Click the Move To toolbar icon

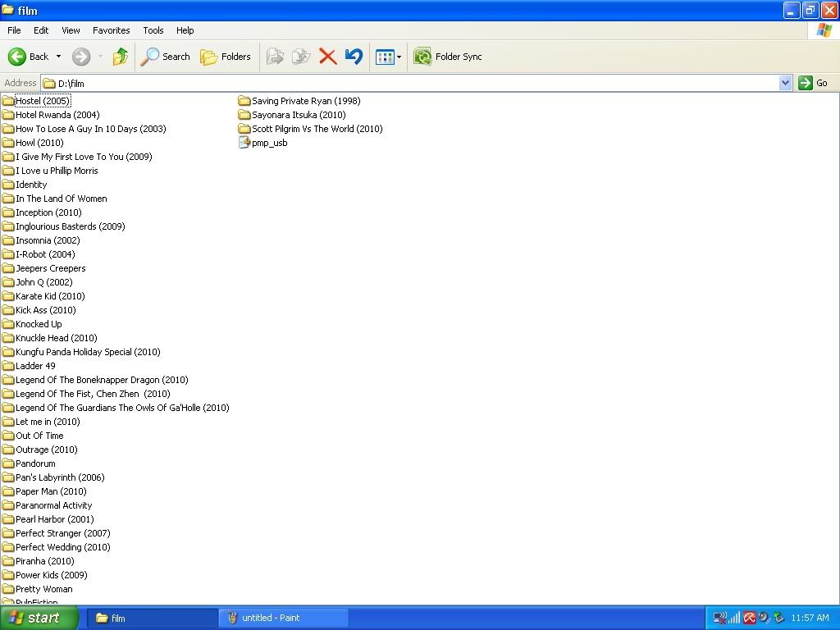coord(275,57)
